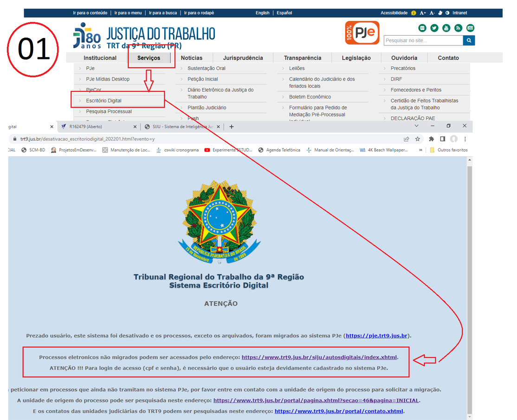Close the SIJU tab
The image size is (517, 420).
pyautogui.click(x=218, y=127)
